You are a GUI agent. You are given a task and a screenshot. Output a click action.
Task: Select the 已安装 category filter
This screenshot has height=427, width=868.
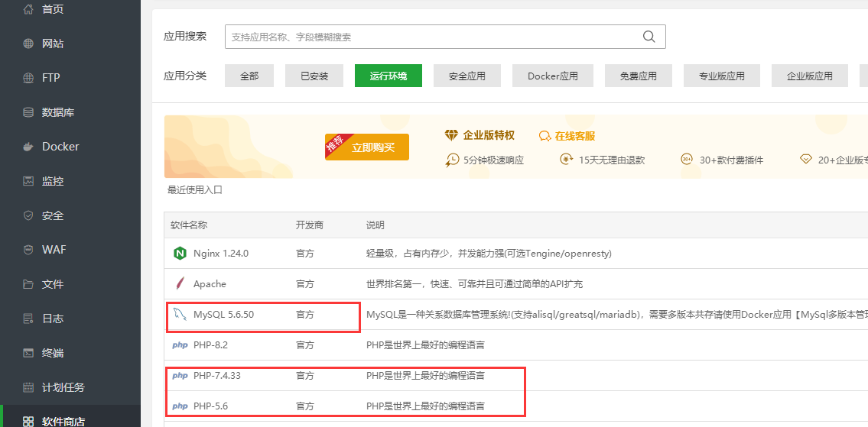coord(314,76)
